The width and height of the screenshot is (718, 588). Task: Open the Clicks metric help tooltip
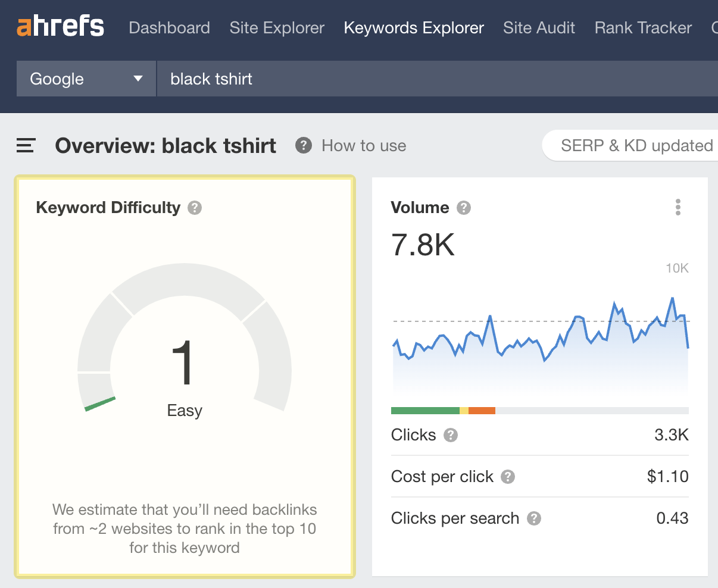pyautogui.click(x=452, y=435)
